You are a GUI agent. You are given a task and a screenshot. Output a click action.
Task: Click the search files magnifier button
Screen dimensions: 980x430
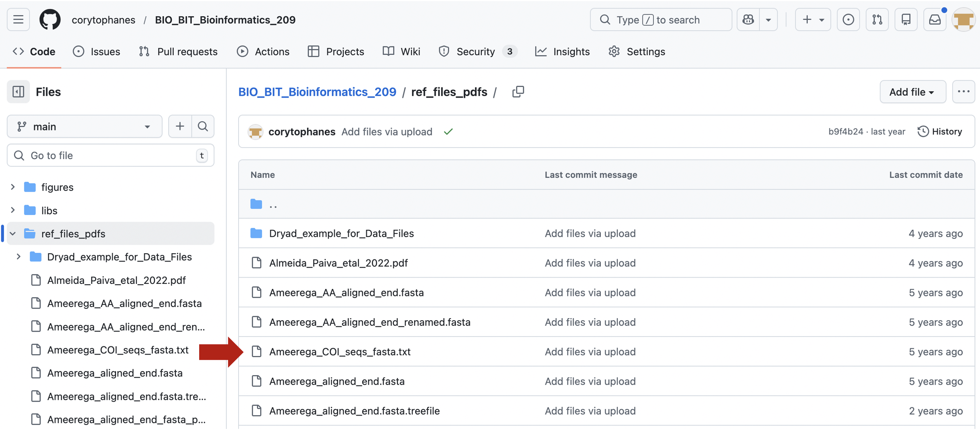click(203, 126)
